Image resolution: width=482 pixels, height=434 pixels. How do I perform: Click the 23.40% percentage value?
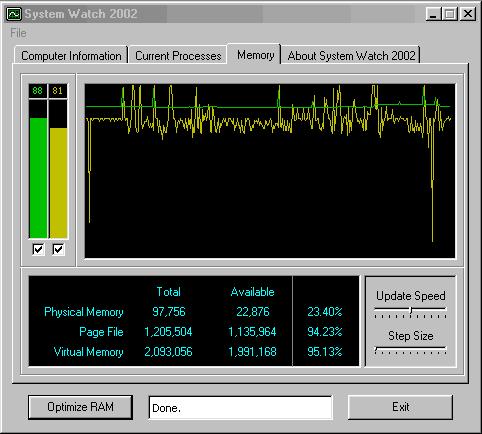click(325, 312)
